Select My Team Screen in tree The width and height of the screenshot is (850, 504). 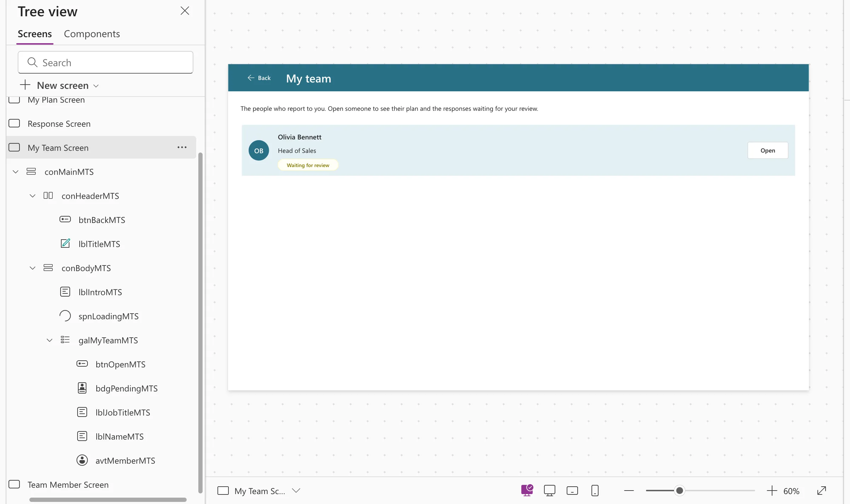58,148
